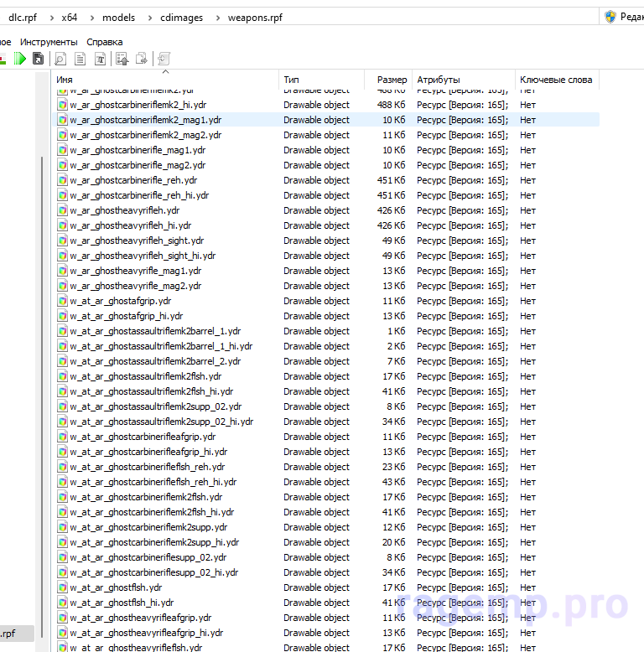Select w_ar_ghostheavyrifleh_hi.ydr file name
Image resolution: width=644 pixels, height=652 pixels.
click(131, 225)
